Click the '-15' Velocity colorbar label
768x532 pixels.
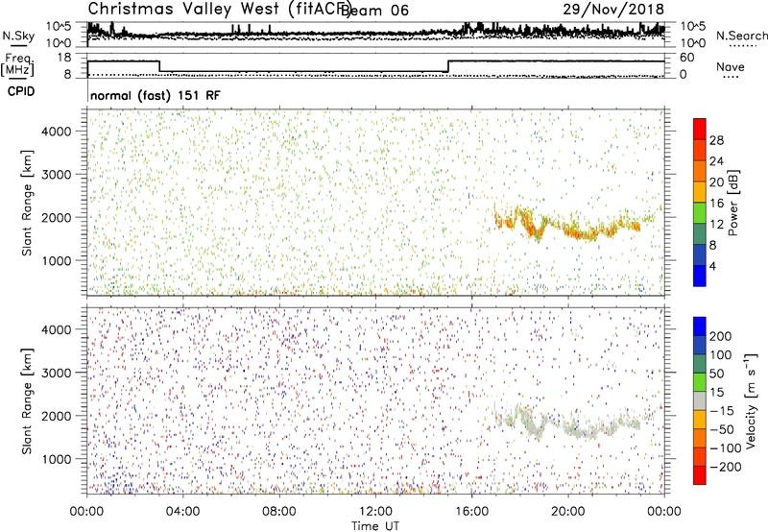(722, 410)
